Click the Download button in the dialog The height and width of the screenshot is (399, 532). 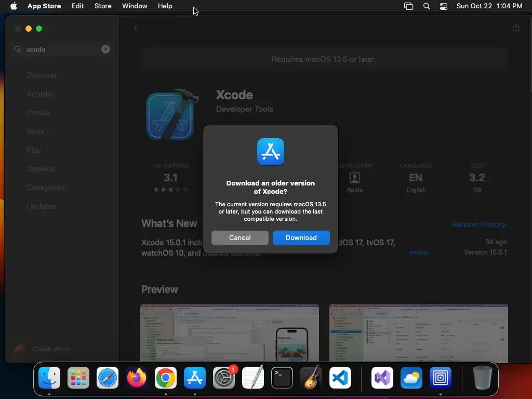pos(301,237)
